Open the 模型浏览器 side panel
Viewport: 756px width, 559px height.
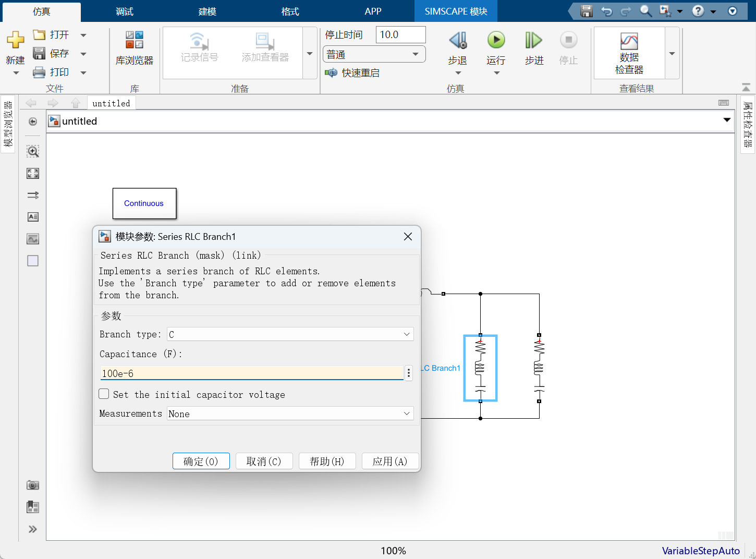8,124
